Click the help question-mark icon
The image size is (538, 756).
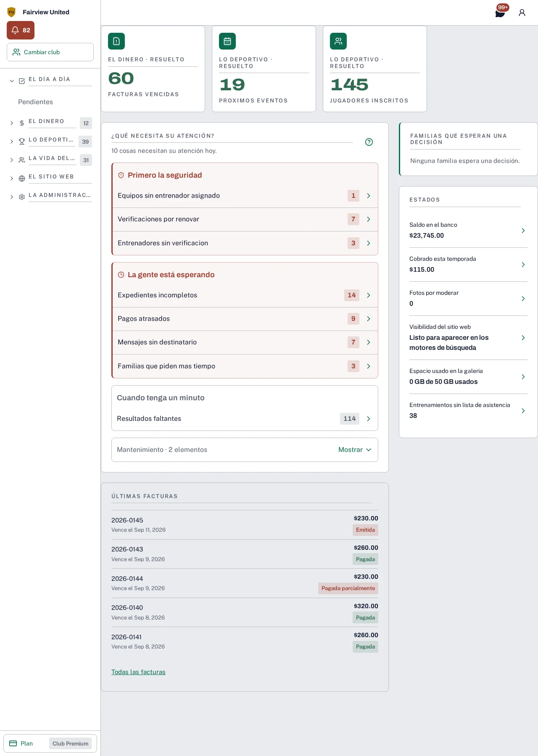click(369, 142)
